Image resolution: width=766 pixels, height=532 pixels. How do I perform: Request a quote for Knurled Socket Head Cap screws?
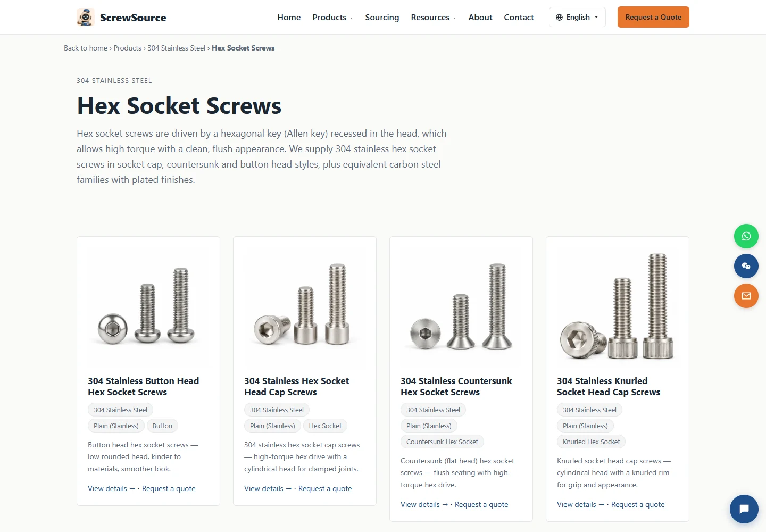(638, 504)
